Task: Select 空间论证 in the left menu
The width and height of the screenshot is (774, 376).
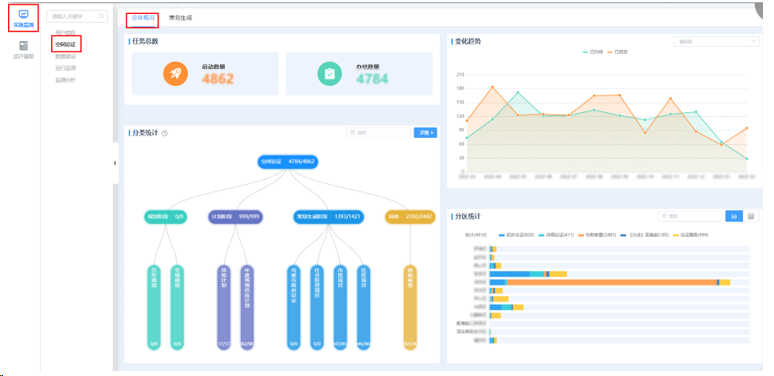Action: click(x=66, y=44)
